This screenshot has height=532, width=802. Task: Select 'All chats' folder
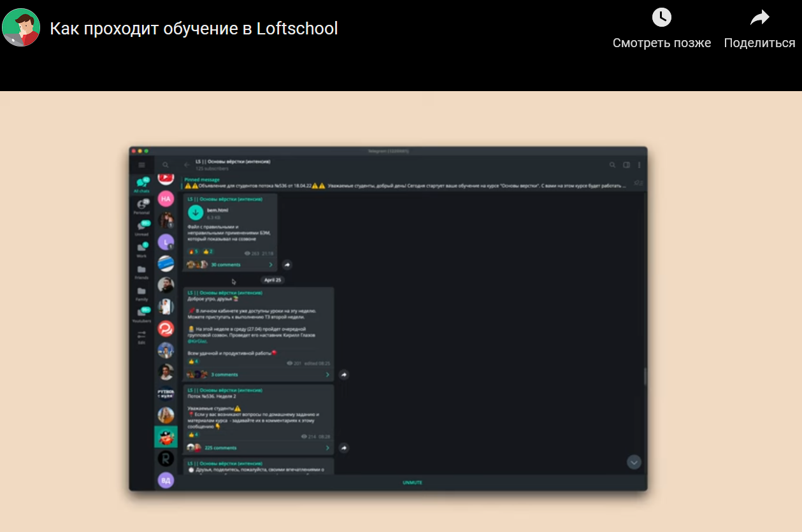[x=141, y=185]
